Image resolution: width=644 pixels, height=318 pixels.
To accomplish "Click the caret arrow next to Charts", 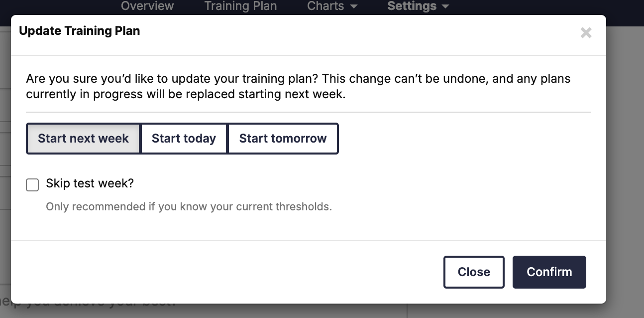I will (x=354, y=6).
